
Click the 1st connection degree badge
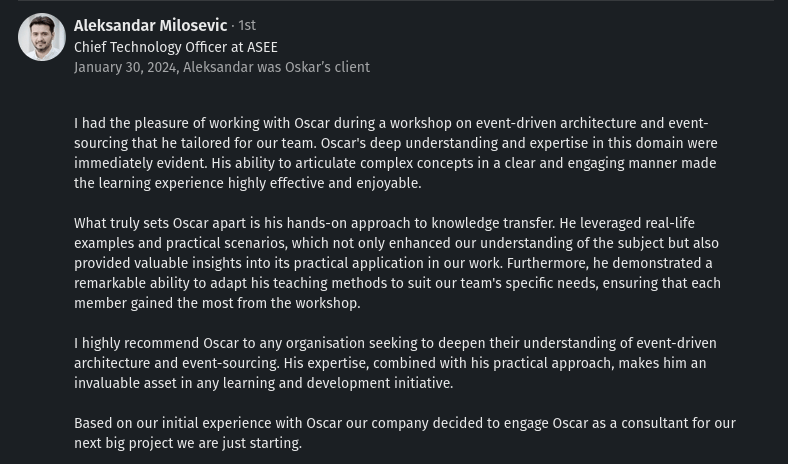[x=247, y=25]
